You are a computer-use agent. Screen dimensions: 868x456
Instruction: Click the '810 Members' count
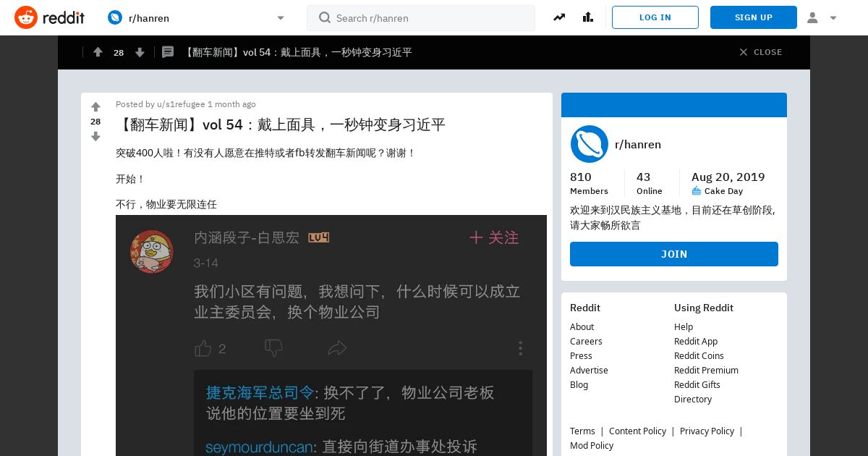click(589, 183)
